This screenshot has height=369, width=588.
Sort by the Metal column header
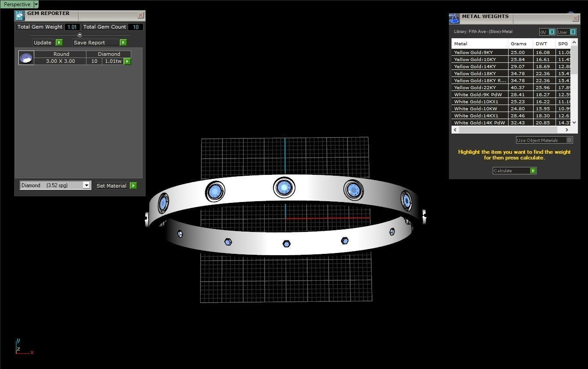click(x=480, y=43)
